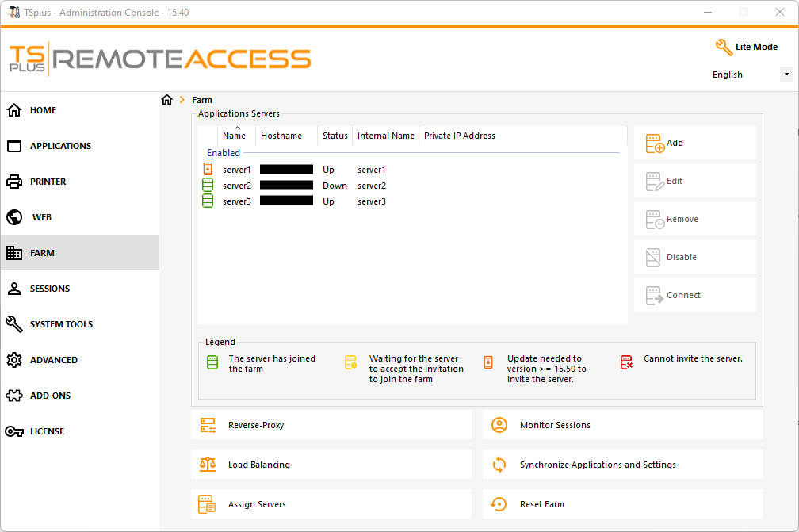Viewport: 799px width, 532px height.
Task: Select the server1 update-needed icon
Action: point(208,170)
